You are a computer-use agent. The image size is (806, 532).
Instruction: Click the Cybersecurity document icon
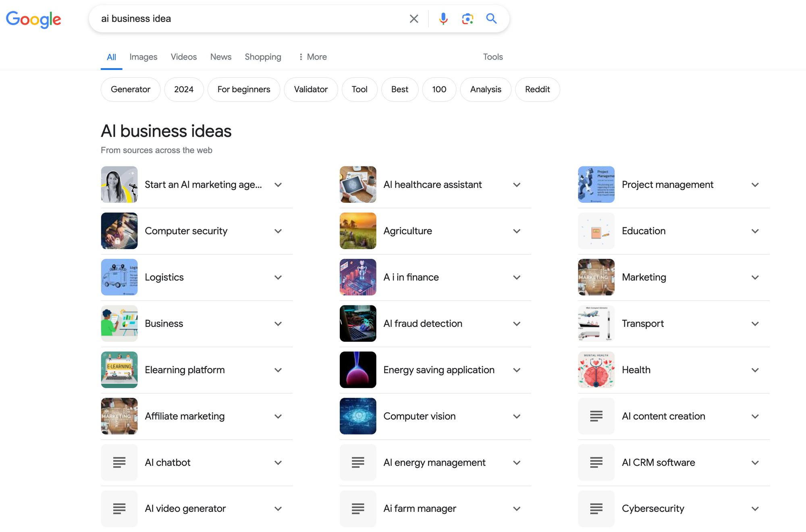coord(596,509)
